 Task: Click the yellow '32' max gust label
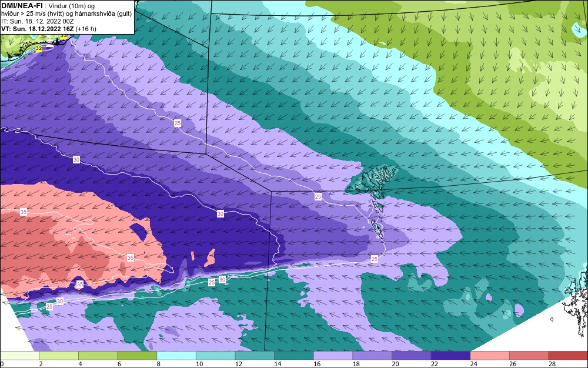point(39,48)
